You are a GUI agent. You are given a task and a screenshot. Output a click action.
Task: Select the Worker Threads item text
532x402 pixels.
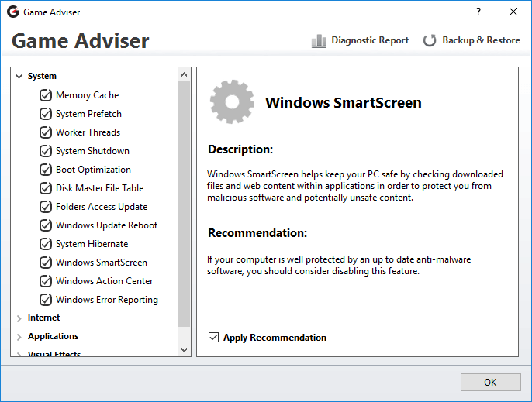(88, 132)
